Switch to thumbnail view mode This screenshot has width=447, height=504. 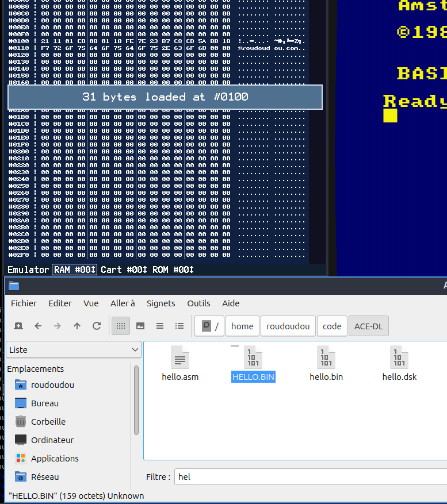click(140, 326)
